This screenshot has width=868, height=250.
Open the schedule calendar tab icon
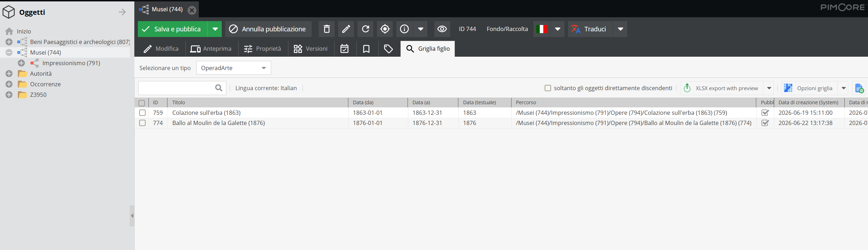[x=344, y=49]
